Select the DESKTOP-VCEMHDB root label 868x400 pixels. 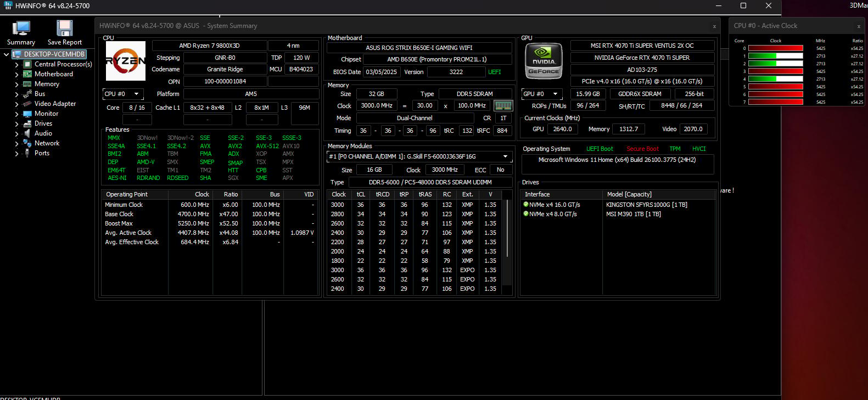point(54,54)
